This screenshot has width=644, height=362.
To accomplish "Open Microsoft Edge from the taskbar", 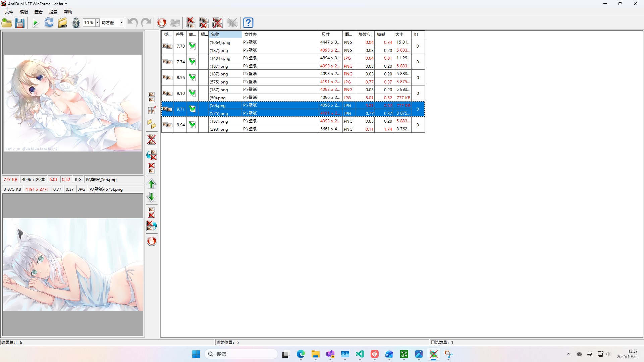I will click(x=301, y=354).
